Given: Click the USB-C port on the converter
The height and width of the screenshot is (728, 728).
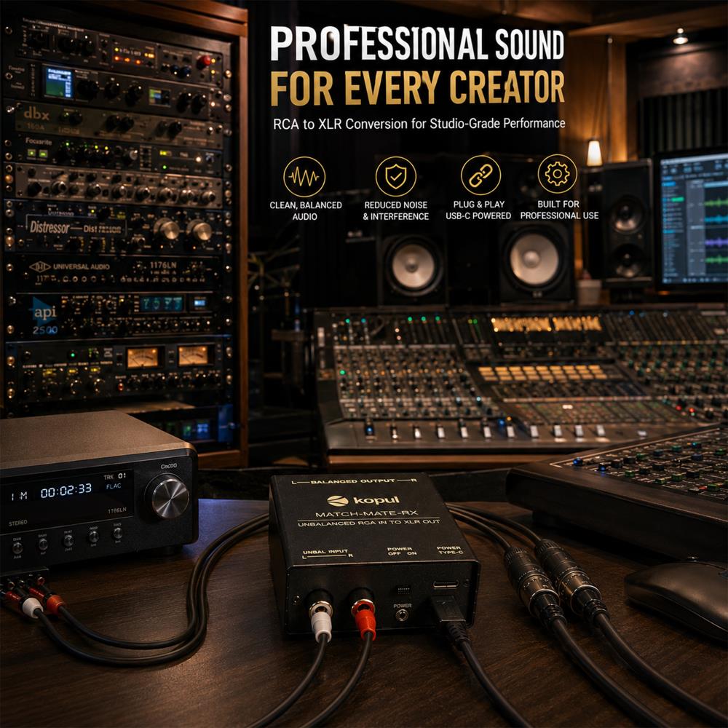Looking at the screenshot, I should pyautogui.click(x=446, y=585).
